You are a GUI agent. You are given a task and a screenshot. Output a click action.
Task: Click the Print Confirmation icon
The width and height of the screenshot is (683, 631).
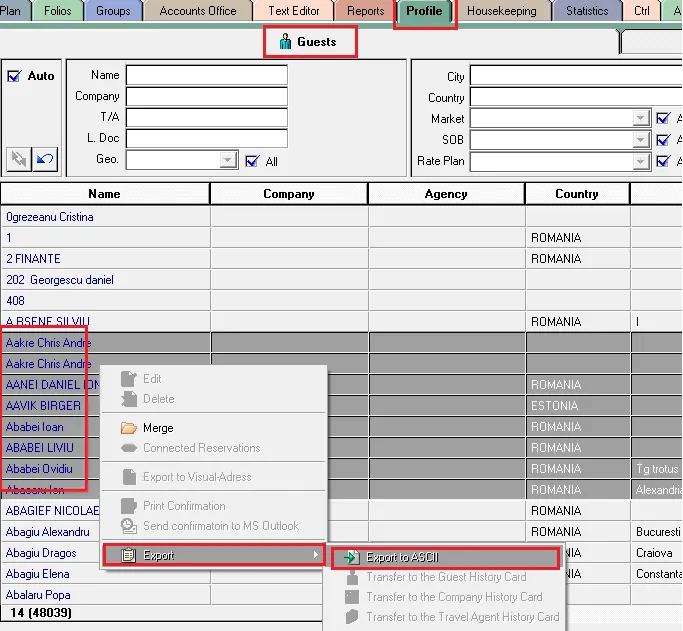click(x=128, y=506)
